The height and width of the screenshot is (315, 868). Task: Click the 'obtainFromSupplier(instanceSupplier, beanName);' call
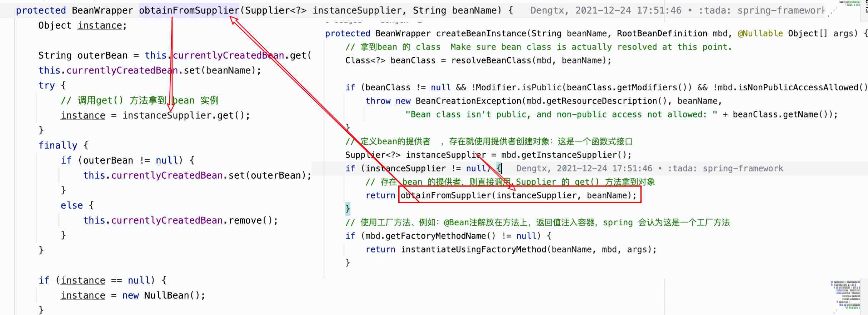[x=519, y=196]
